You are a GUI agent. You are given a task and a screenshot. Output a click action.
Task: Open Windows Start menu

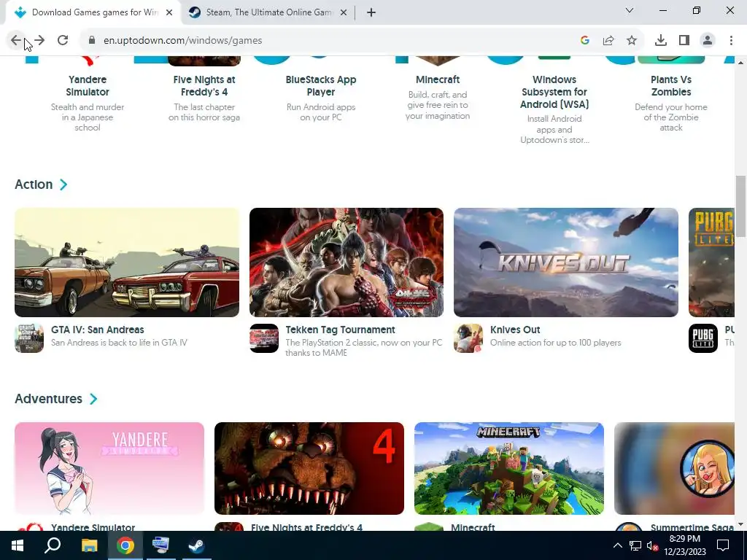tap(18, 545)
